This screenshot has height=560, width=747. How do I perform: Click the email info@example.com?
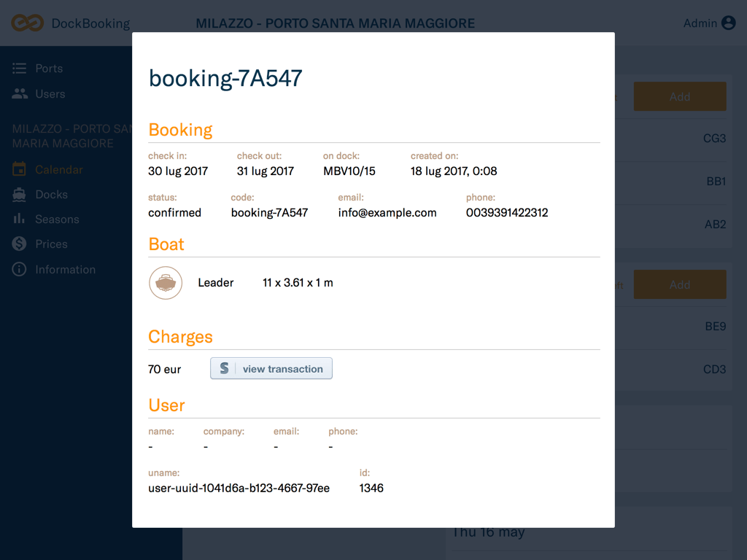[x=387, y=212]
